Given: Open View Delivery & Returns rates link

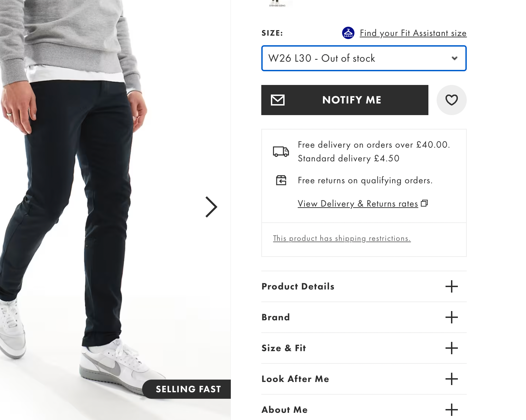Looking at the screenshot, I should (358, 204).
